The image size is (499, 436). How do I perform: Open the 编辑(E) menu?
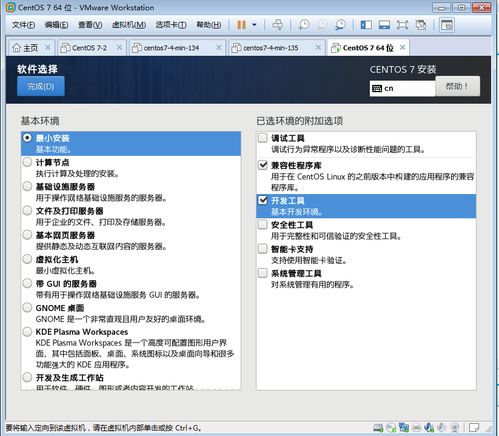(56, 25)
